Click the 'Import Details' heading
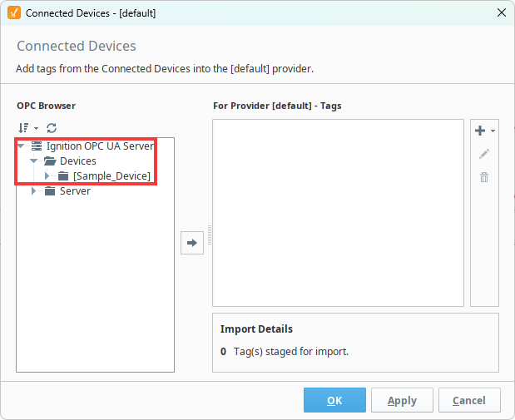 256,329
